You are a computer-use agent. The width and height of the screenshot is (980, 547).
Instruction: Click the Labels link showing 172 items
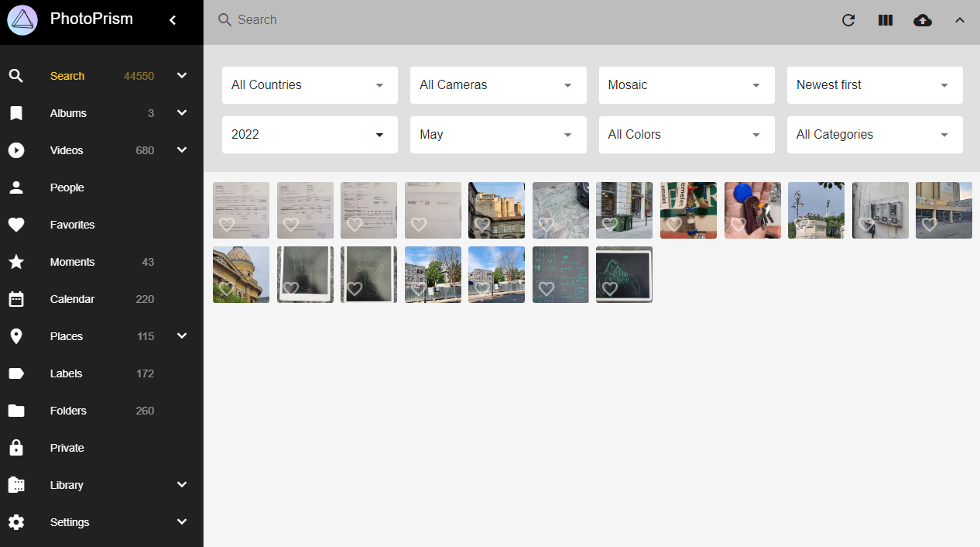(67, 373)
